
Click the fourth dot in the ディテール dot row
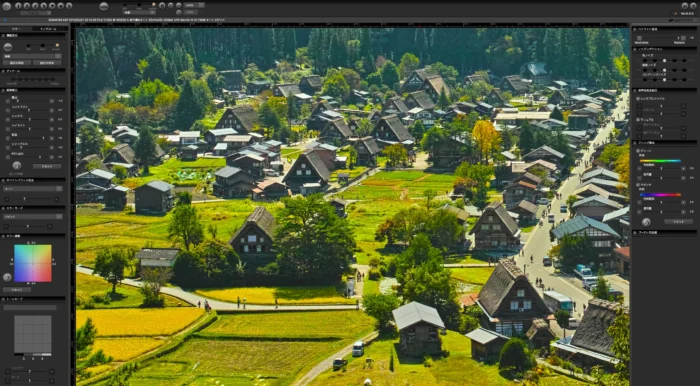coord(33,79)
